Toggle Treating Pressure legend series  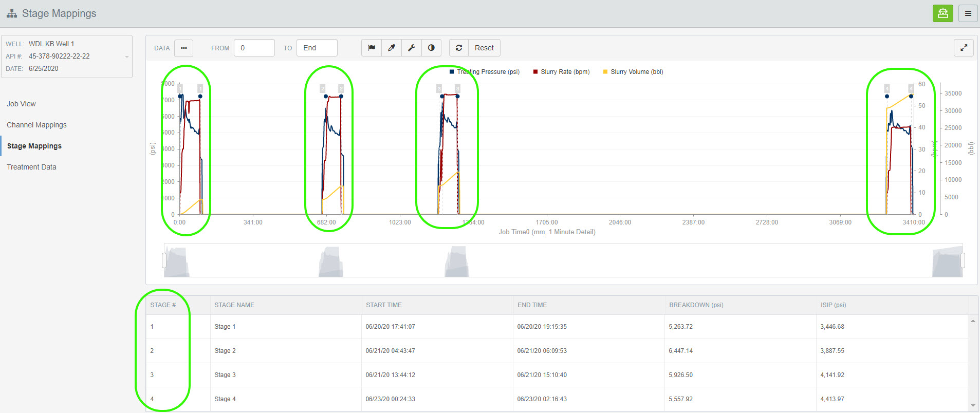(488, 72)
